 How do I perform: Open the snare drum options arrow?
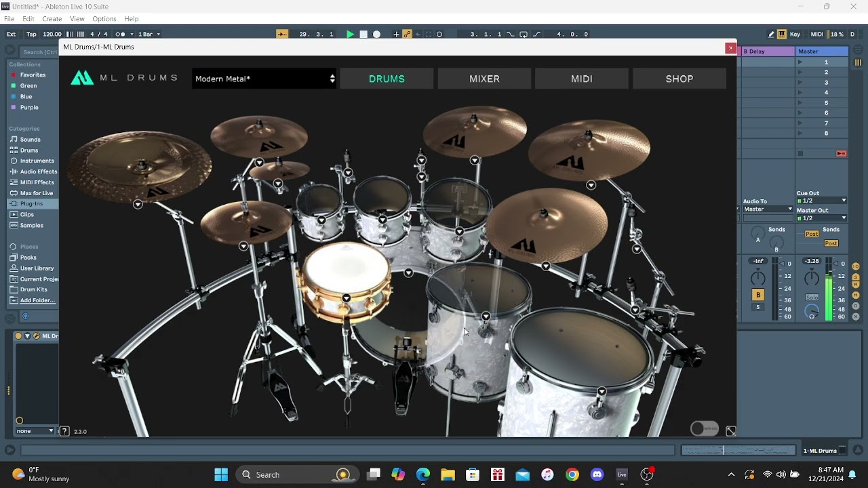click(347, 298)
